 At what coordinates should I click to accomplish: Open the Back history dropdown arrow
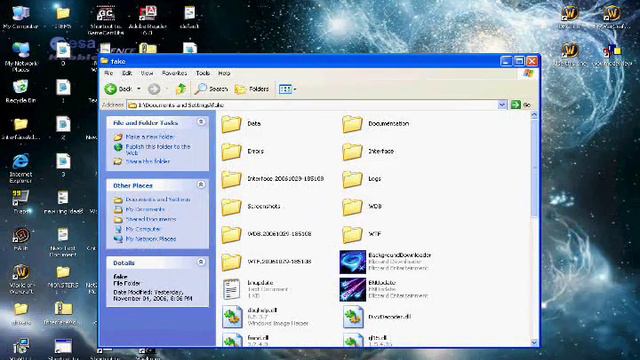(x=139, y=89)
